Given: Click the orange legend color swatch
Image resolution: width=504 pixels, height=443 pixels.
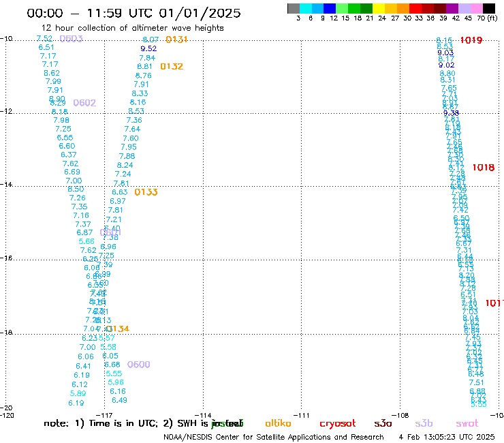Looking at the screenshot, I should 403,9.
